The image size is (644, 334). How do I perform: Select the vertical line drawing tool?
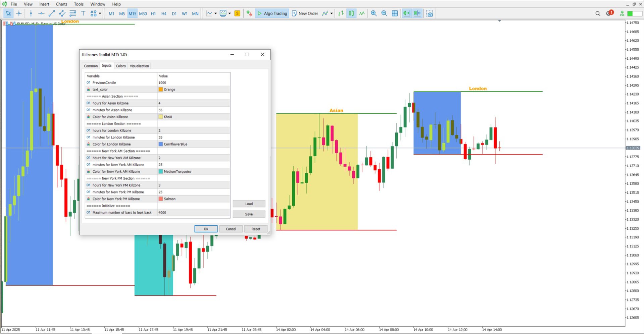tap(31, 13)
